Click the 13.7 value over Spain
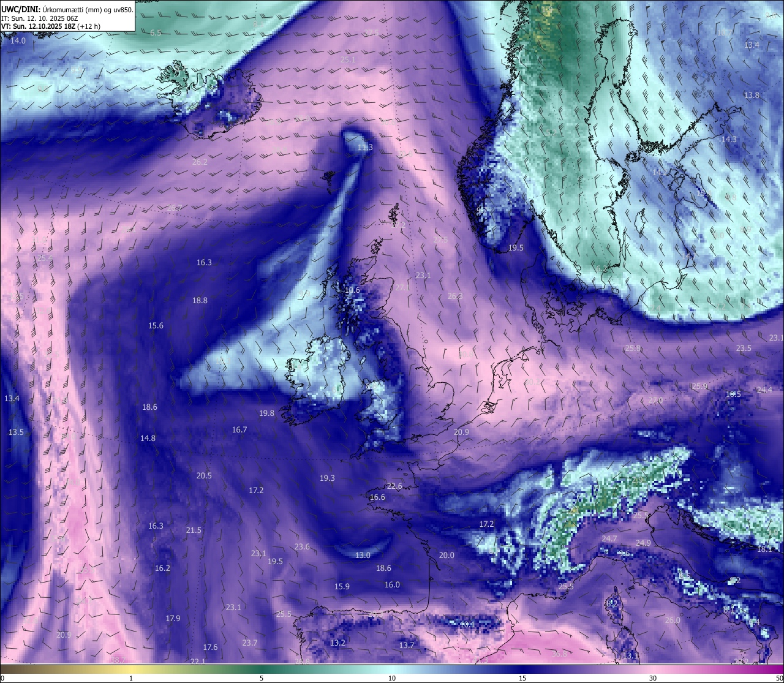This screenshot has width=784, height=683. click(407, 645)
